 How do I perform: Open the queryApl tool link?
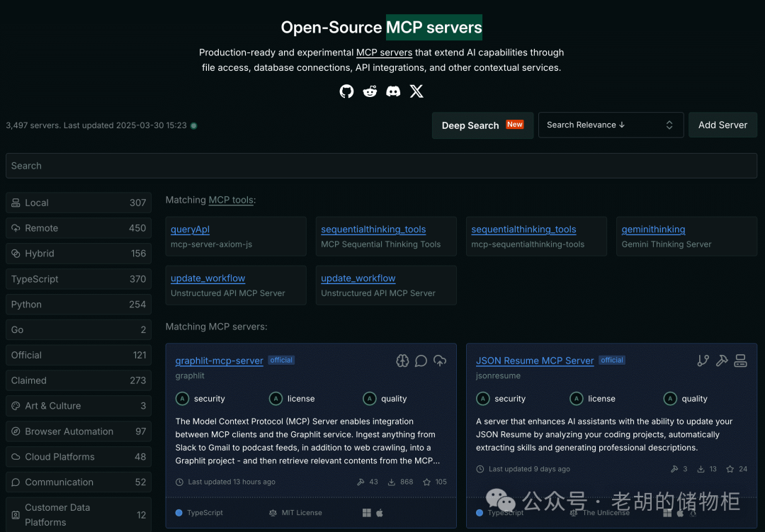(191, 230)
